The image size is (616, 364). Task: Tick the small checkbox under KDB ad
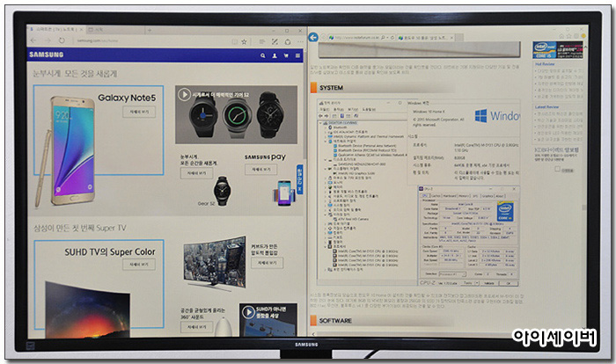(x=557, y=169)
